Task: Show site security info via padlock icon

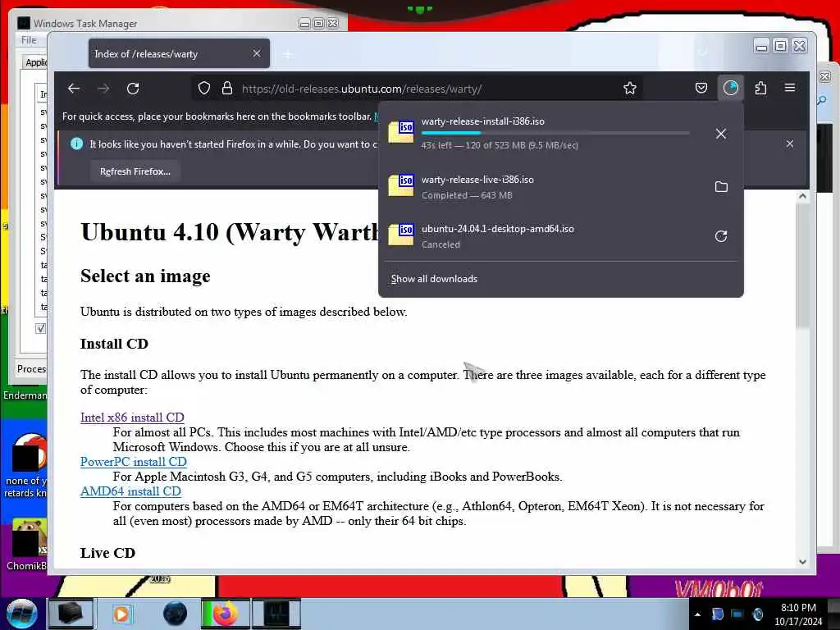Action: (x=227, y=89)
